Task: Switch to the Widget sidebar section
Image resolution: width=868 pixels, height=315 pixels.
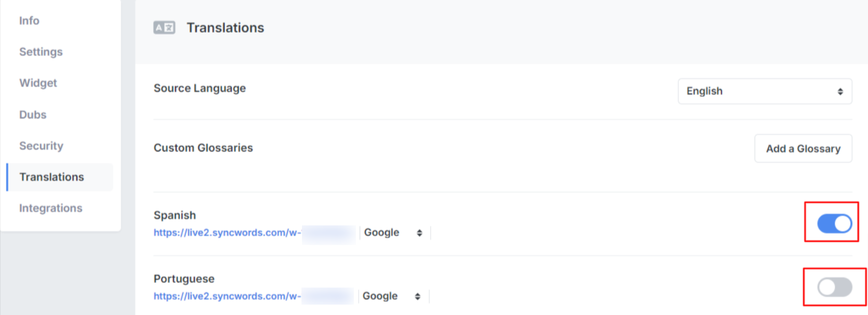Action: [x=38, y=83]
